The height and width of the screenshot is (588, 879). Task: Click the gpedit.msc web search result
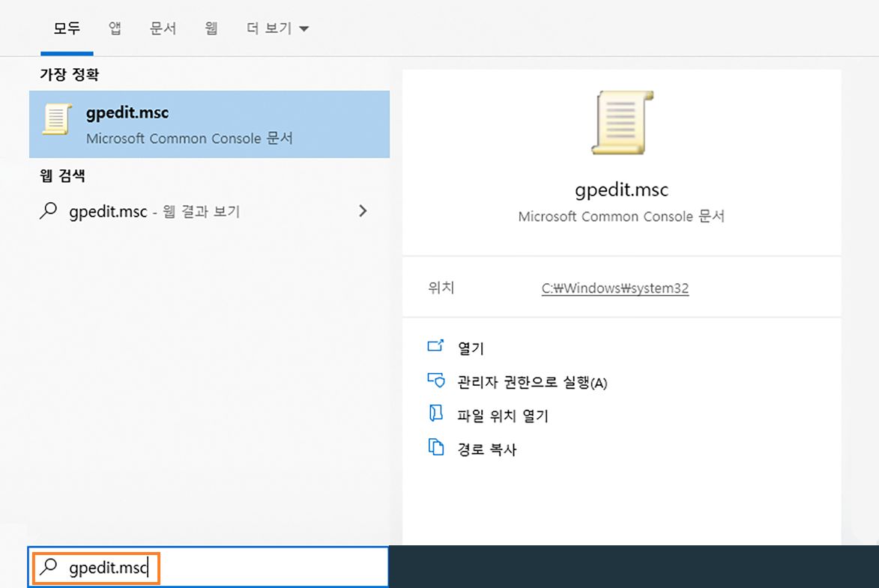click(209, 211)
